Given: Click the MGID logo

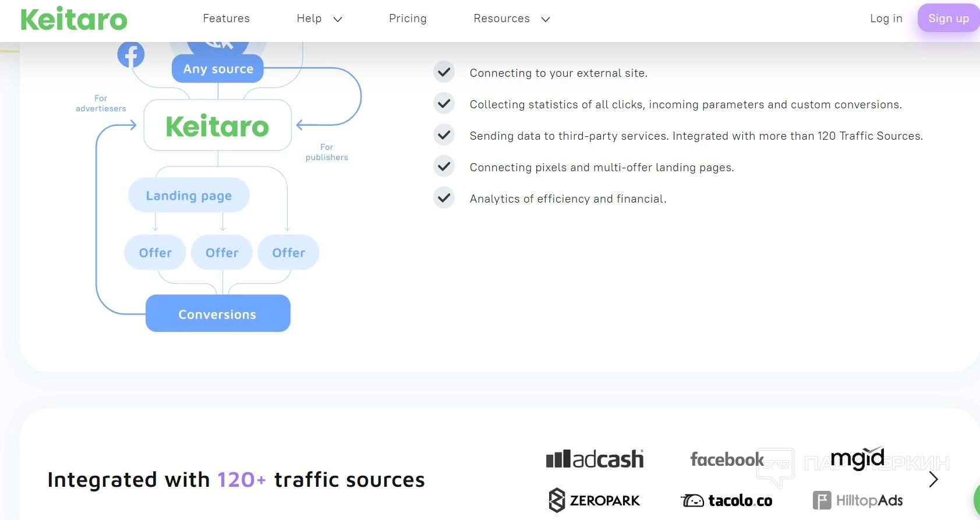Looking at the screenshot, I should 858,458.
